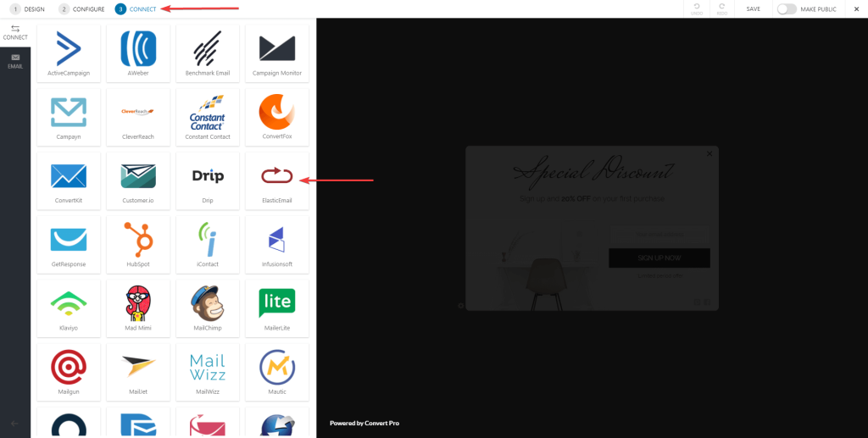The image size is (868, 438).
Task: Close the Special Discount popup preview
Action: click(x=709, y=153)
